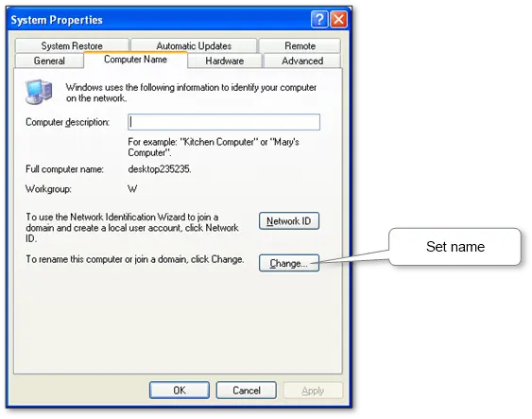Click the System Properties title text
This screenshot has height=419, width=532.
(x=57, y=20)
